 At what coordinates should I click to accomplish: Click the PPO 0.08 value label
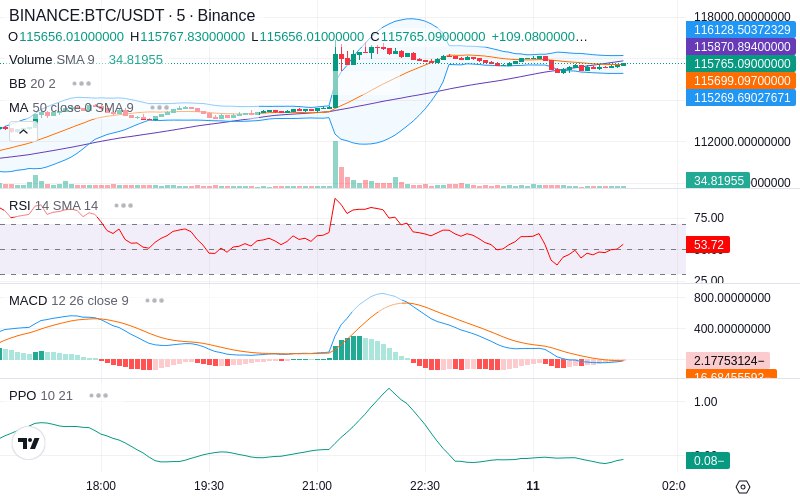708,461
